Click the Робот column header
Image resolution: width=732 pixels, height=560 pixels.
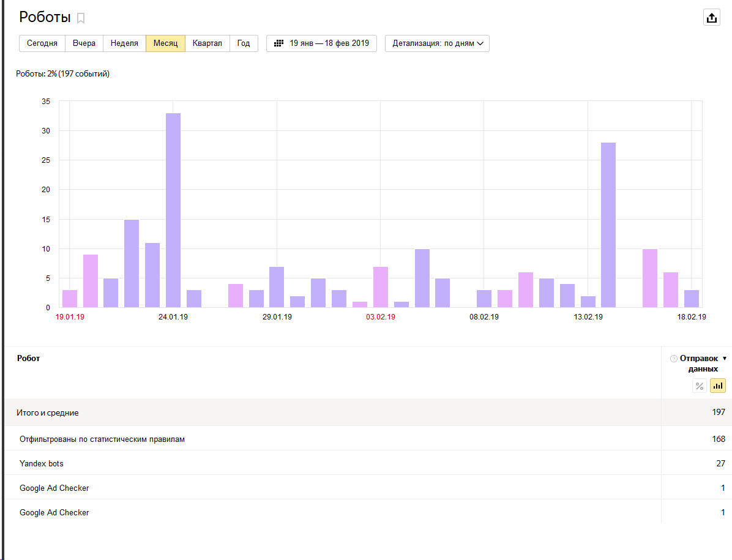coord(28,359)
